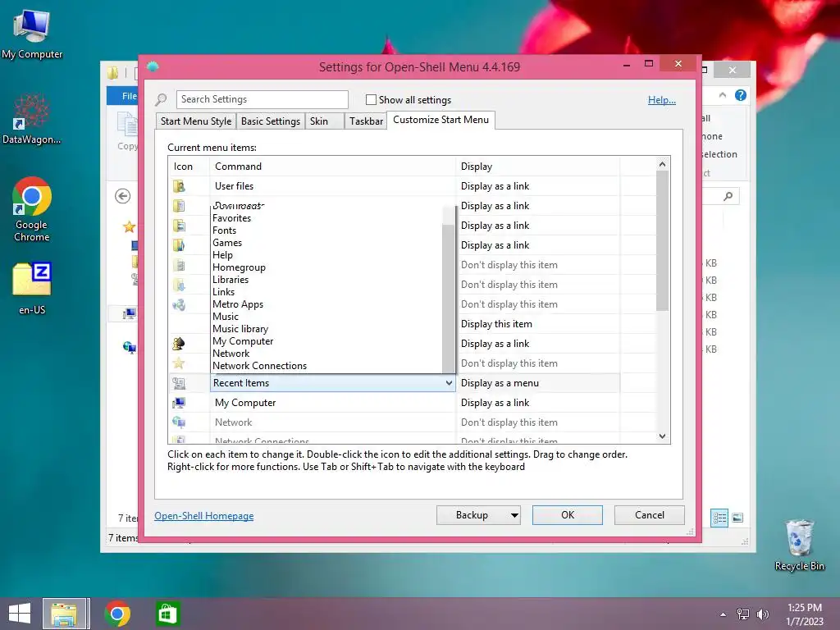Choose Metro Apps in the dropdown list
Screen dimensions: 840x630
238,304
